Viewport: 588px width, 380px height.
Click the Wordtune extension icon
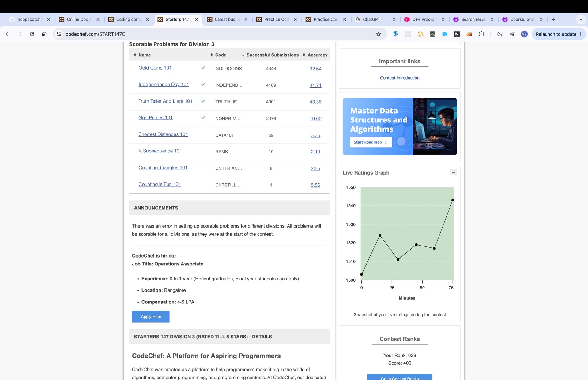point(457,34)
